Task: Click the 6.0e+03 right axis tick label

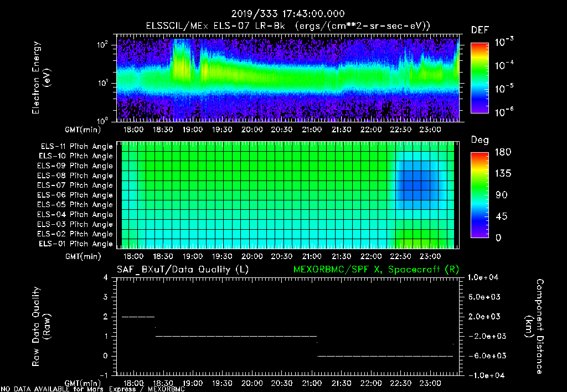Action: 484,297
